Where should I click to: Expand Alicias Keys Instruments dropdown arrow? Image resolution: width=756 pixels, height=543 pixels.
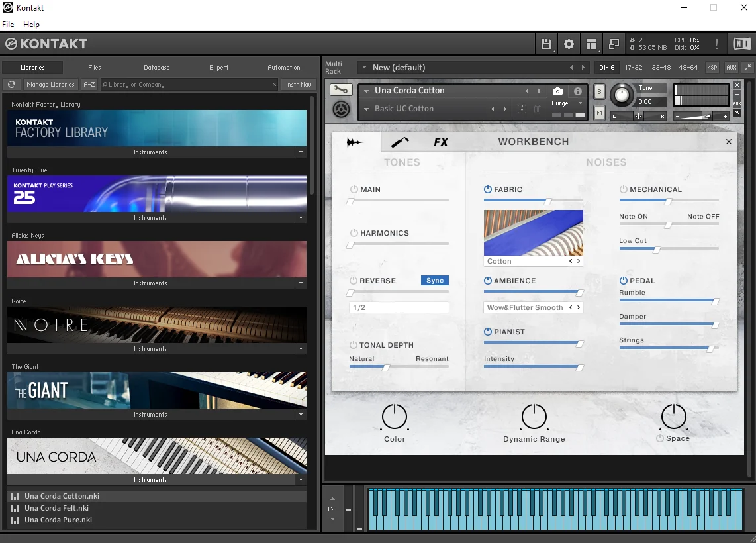(x=301, y=283)
